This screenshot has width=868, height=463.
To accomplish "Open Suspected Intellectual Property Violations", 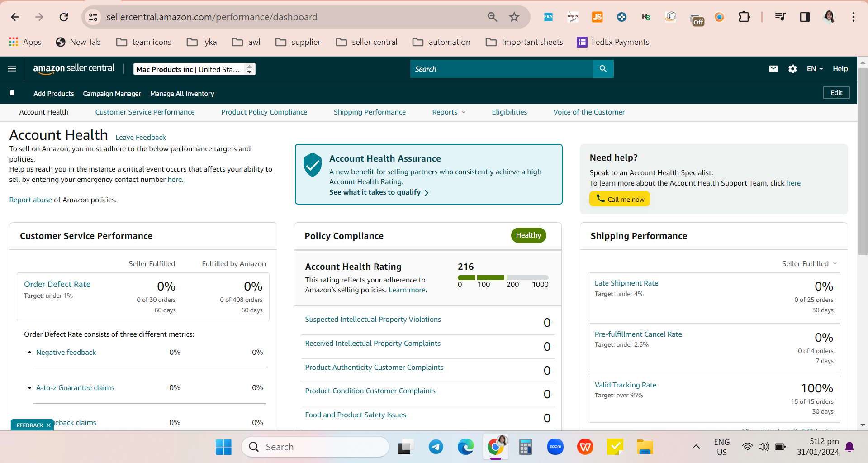I will click(373, 320).
